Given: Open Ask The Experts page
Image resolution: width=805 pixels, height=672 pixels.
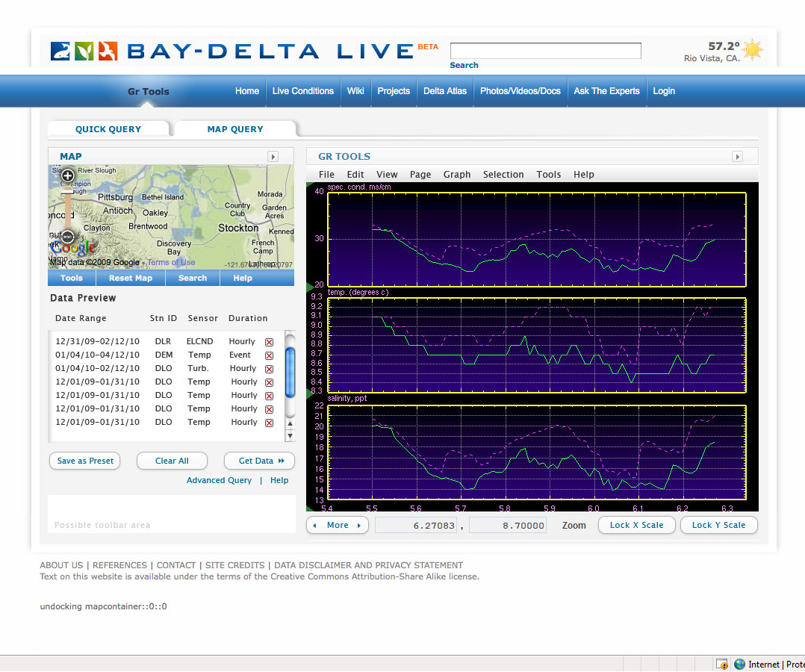Looking at the screenshot, I should pos(607,91).
